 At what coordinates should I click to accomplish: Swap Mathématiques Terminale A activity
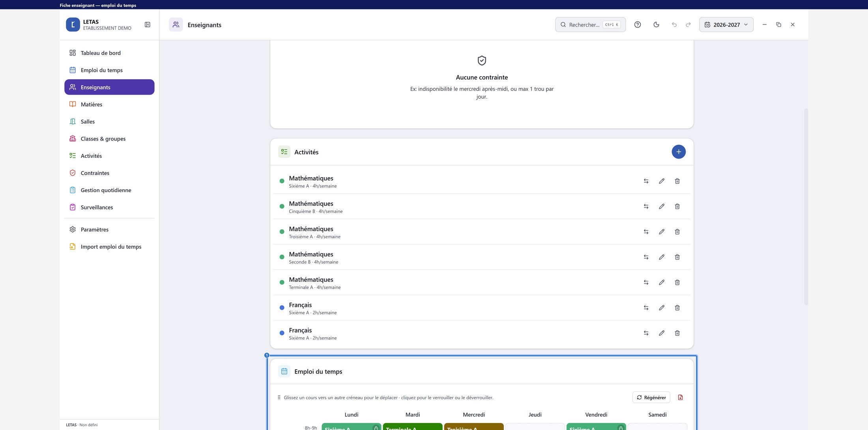click(x=646, y=282)
